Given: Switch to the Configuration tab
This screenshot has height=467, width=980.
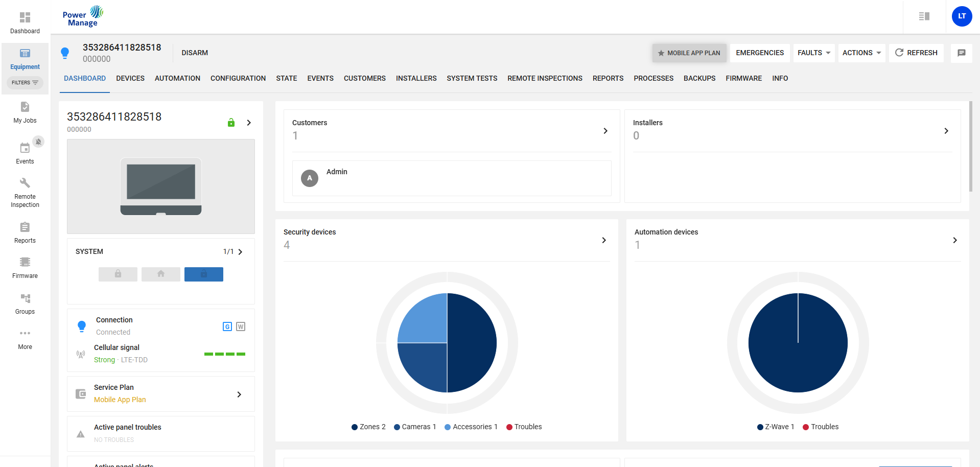Looking at the screenshot, I should (x=238, y=78).
